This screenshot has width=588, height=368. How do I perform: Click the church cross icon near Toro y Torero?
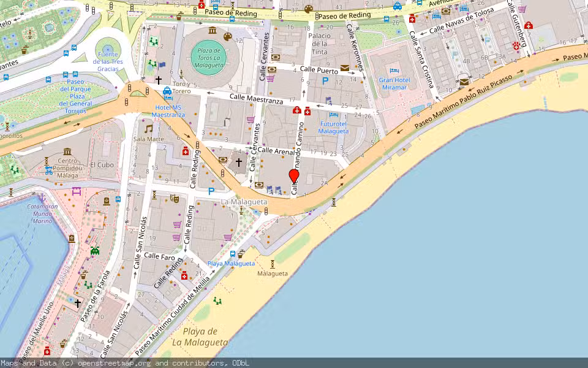coord(159,80)
